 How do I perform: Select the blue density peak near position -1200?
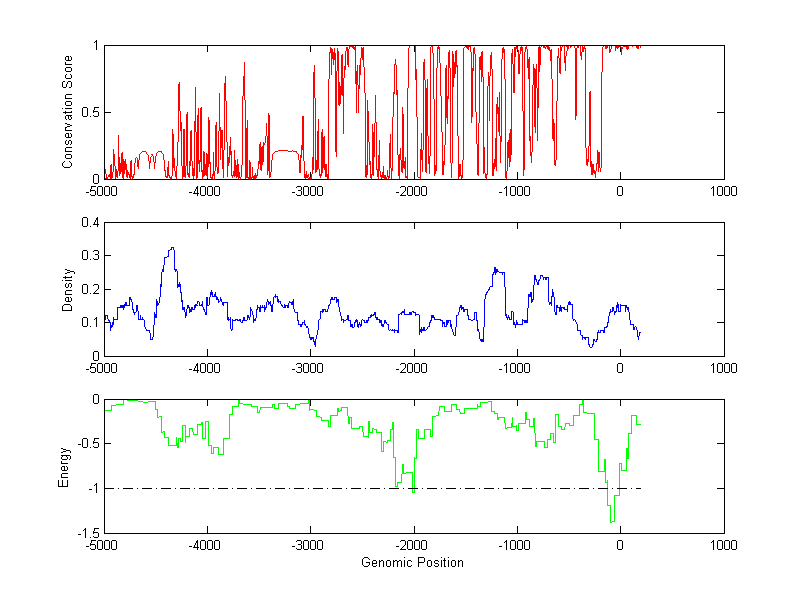[495, 268]
